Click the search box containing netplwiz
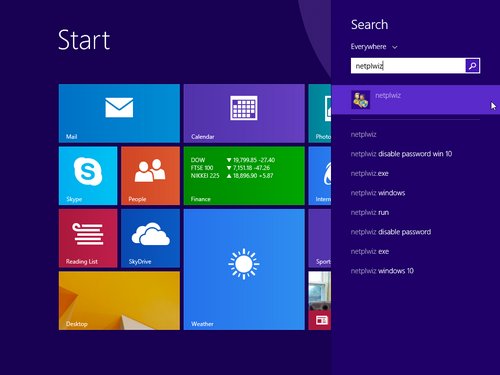The image size is (500, 375). pos(408,66)
